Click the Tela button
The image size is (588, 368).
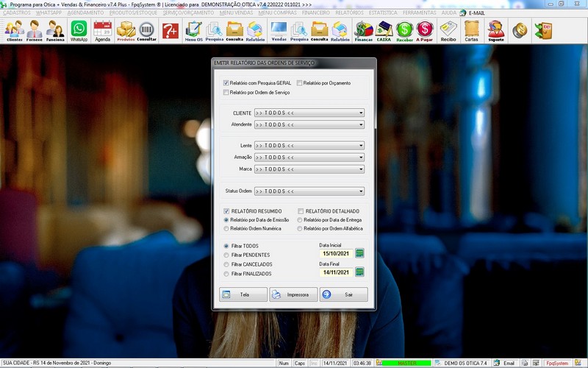pos(243,294)
